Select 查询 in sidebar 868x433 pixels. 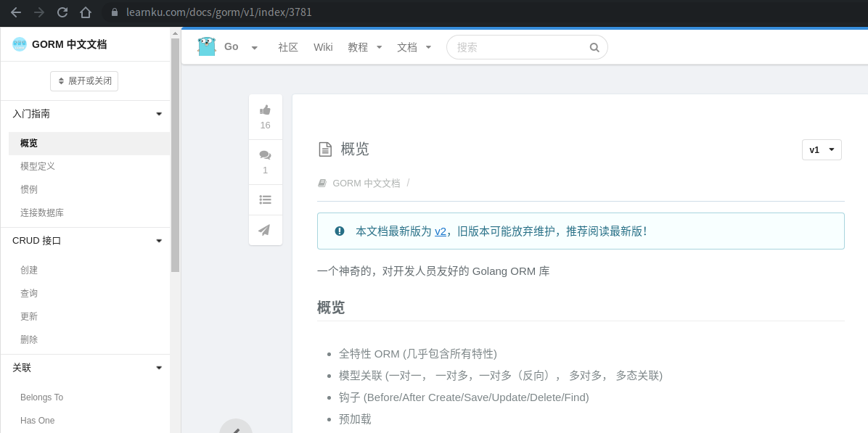pyautogui.click(x=29, y=293)
